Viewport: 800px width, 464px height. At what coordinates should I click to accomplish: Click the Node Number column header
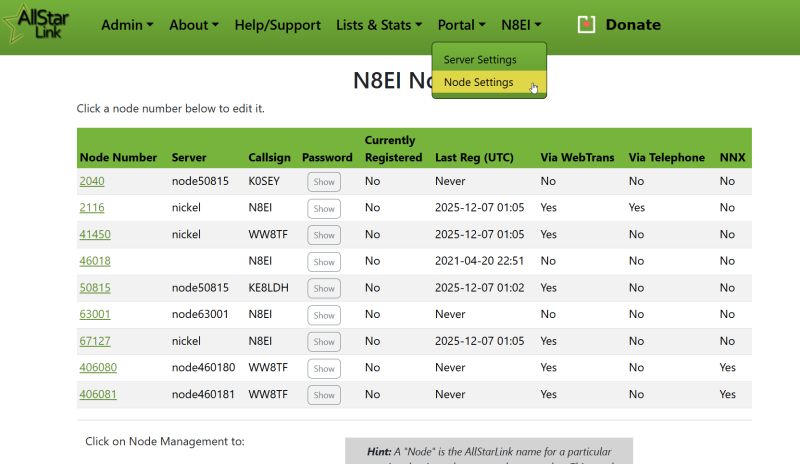click(118, 157)
